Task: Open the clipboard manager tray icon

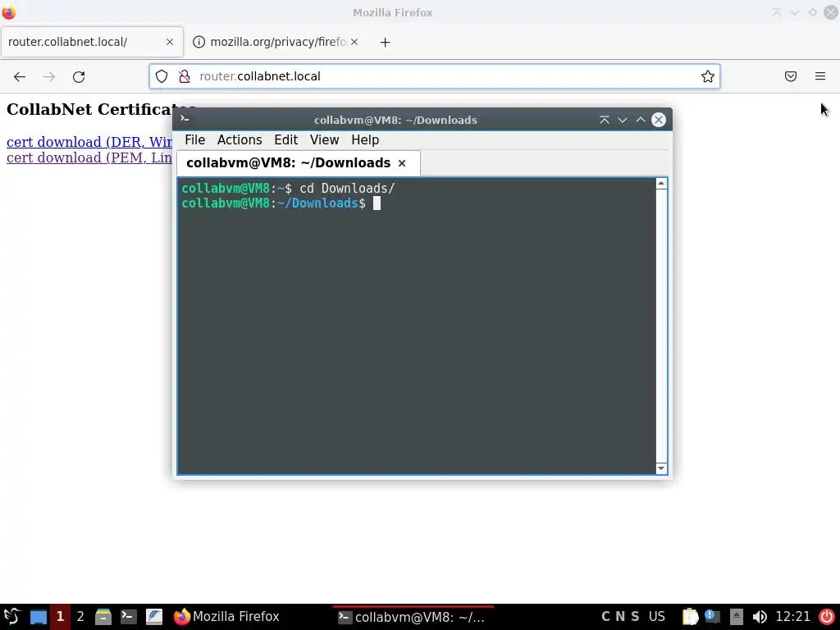Action: point(691,617)
